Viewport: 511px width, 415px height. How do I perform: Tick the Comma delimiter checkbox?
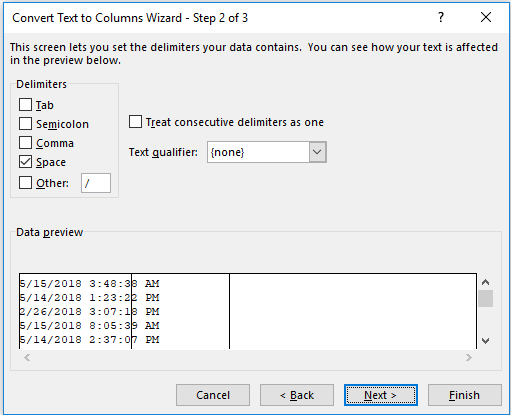25,143
